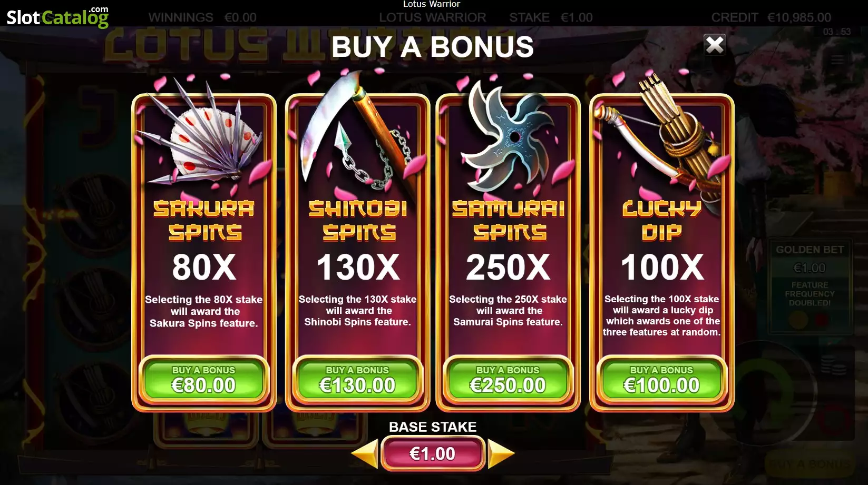Buy Shinobi Spins bonus for €130.00
The height and width of the screenshot is (485, 868).
click(x=357, y=380)
